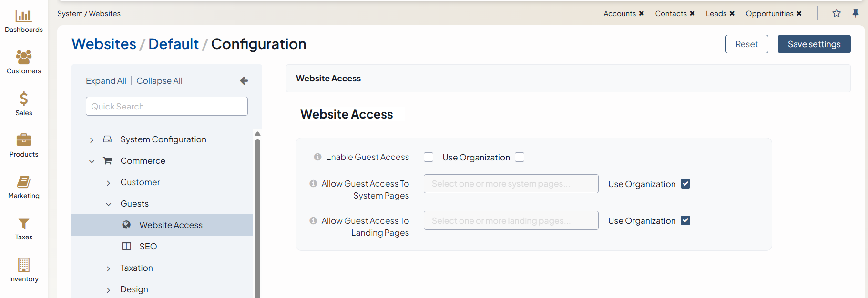The width and height of the screenshot is (868, 298).
Task: Click the Quick Search input field
Action: [x=167, y=106]
